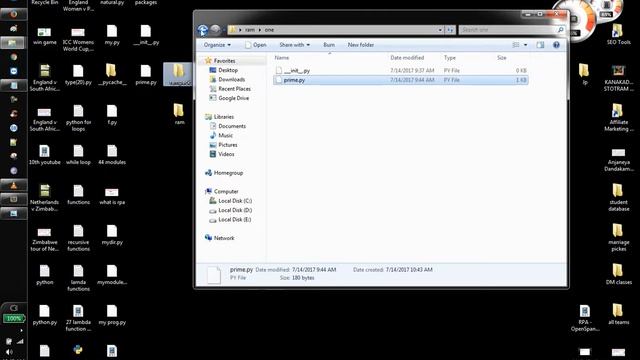The width and height of the screenshot is (640, 360).
Task: Expand the Share with menu
Action: pyautogui.click(x=294, y=45)
